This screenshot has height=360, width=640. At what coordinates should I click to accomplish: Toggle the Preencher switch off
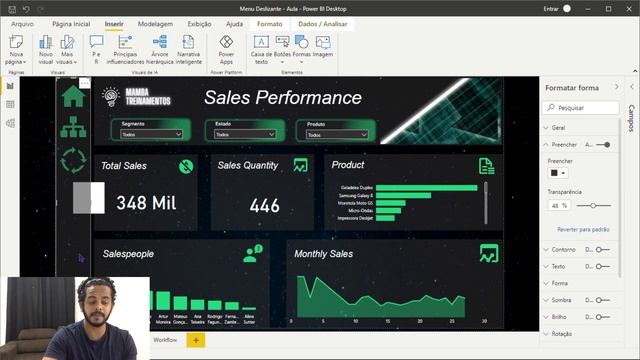tap(603, 144)
